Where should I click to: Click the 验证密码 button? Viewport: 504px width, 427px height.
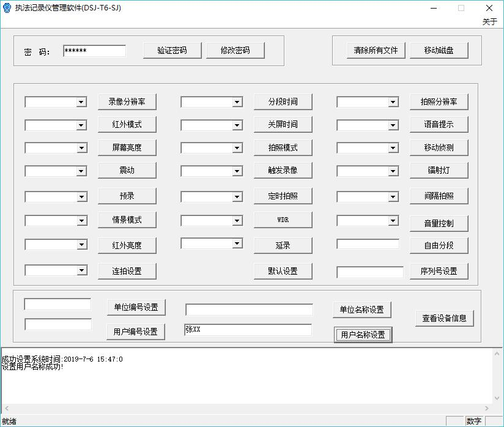click(172, 50)
